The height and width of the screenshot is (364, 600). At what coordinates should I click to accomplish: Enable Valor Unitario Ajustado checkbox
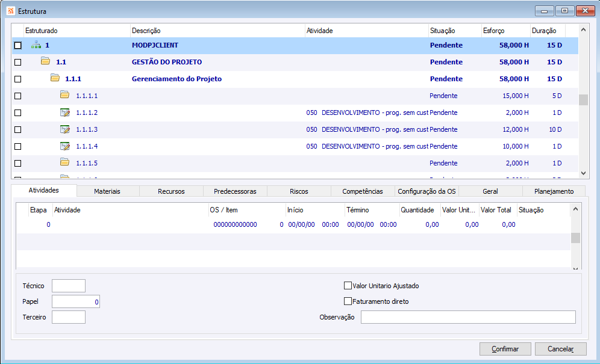[x=348, y=286]
